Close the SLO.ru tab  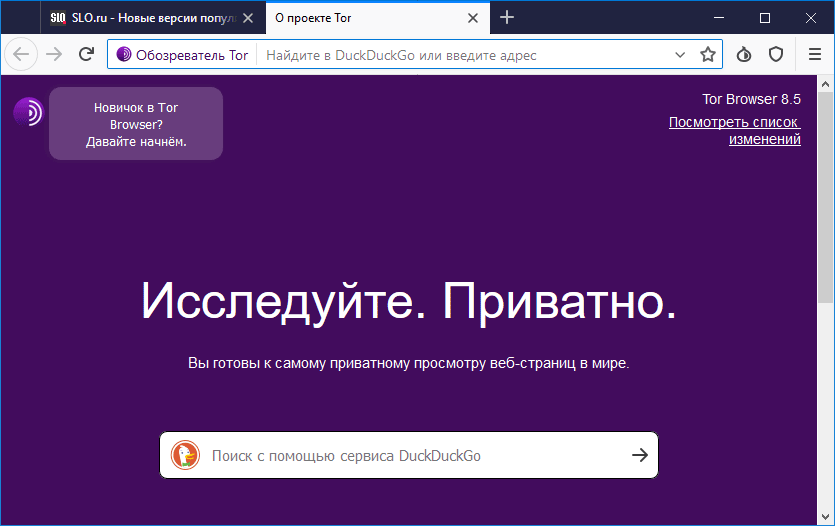click(x=248, y=18)
